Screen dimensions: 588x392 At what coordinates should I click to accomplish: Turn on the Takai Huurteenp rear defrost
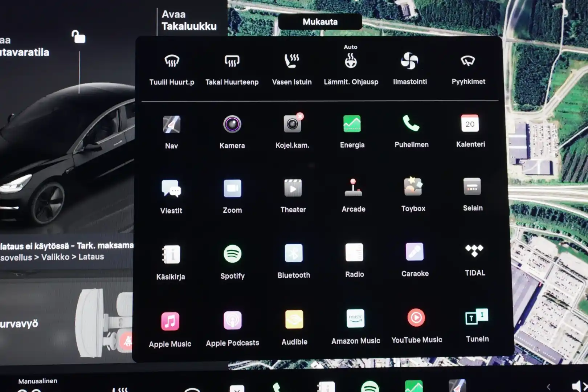(x=232, y=61)
